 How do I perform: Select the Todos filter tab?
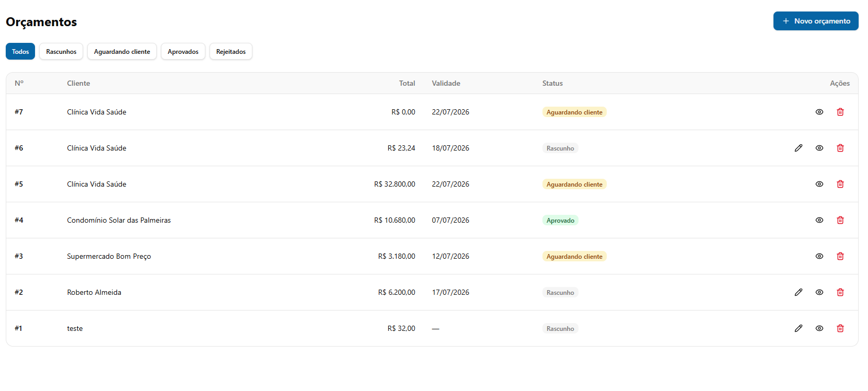20,51
